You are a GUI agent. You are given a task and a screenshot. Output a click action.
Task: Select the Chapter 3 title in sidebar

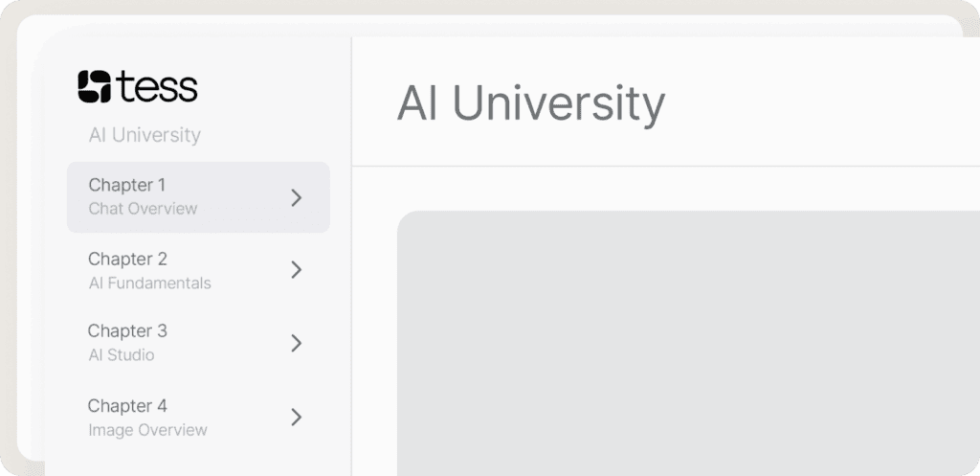pyautogui.click(x=127, y=330)
